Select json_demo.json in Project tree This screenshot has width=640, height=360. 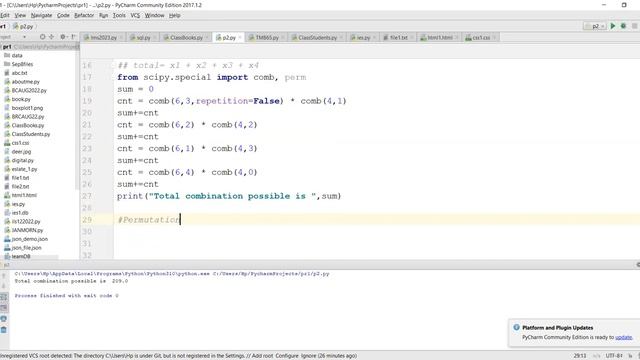tap(26, 239)
